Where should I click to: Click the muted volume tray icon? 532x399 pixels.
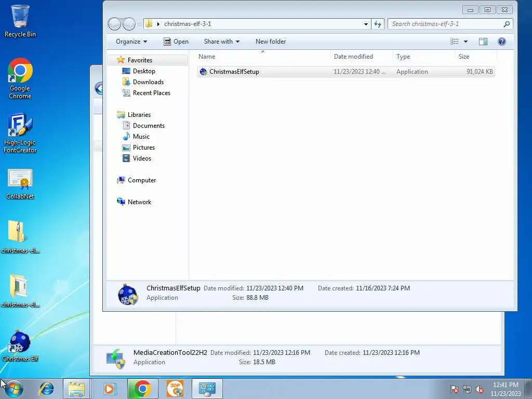tap(480, 389)
